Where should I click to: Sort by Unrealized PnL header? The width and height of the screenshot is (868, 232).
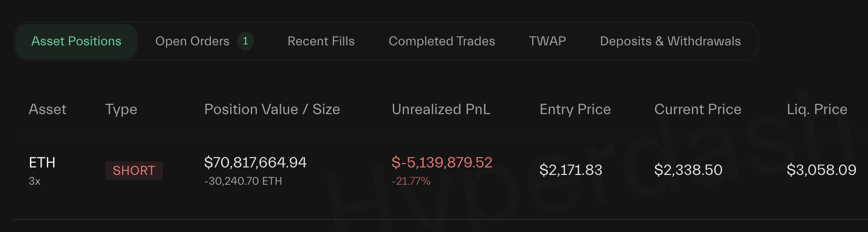(441, 109)
